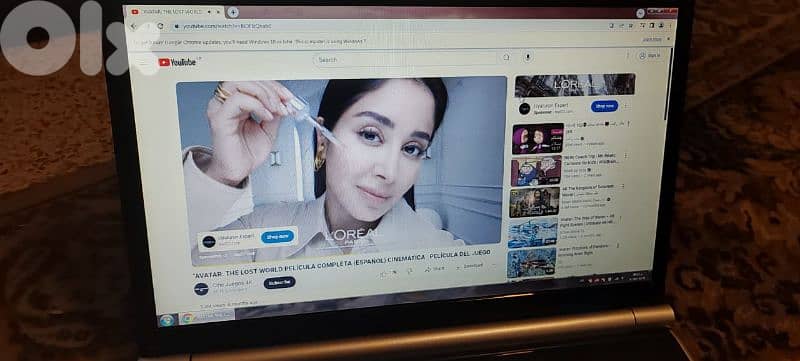
Task: Dislike the video with the thumbs down
Action: [x=409, y=272]
